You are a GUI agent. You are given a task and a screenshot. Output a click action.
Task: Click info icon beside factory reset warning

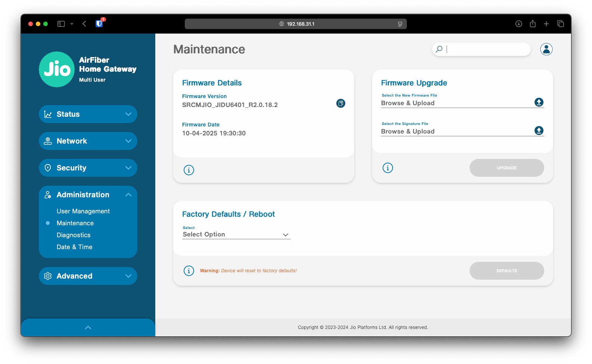tap(189, 271)
